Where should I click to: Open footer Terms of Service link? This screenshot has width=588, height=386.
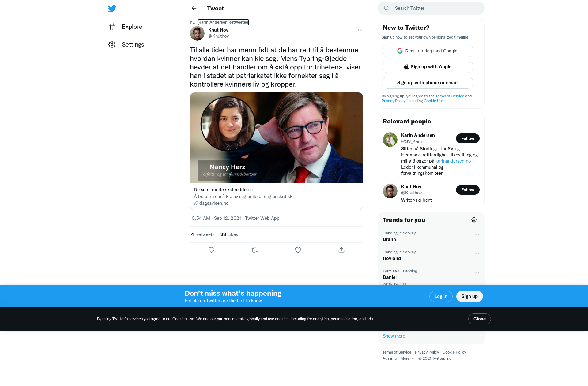click(397, 352)
